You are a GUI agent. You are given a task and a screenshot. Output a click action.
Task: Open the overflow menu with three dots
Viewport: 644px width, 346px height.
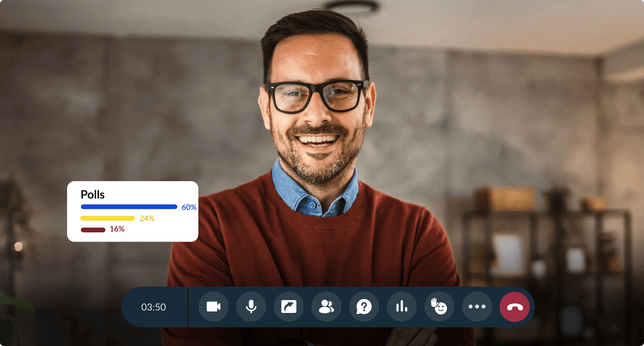(477, 307)
